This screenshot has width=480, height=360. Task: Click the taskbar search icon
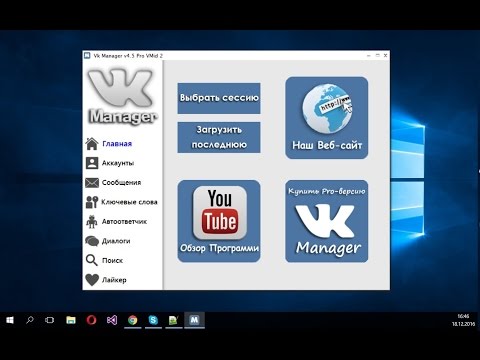pos(30,320)
